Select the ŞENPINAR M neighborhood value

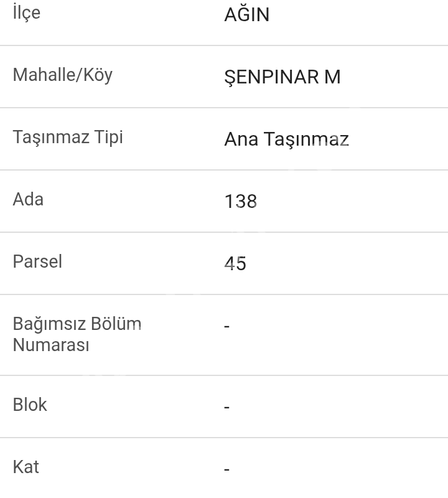282,77
